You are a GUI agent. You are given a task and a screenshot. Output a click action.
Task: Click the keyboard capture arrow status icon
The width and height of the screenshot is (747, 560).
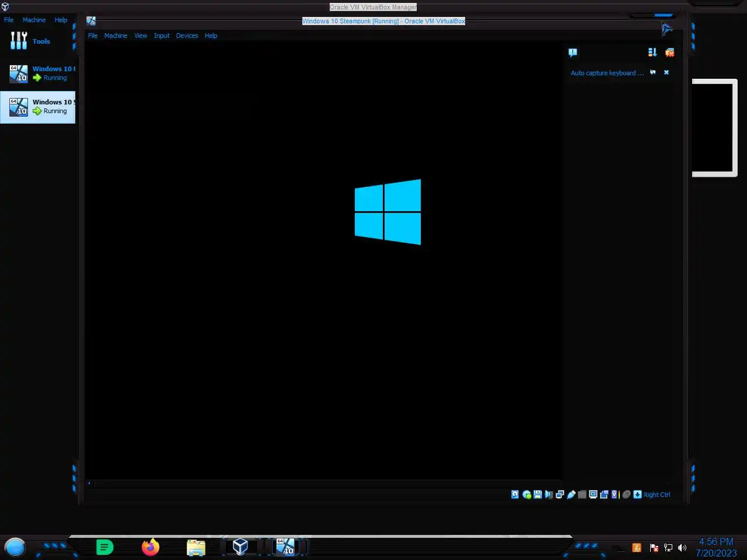pyautogui.click(x=637, y=495)
